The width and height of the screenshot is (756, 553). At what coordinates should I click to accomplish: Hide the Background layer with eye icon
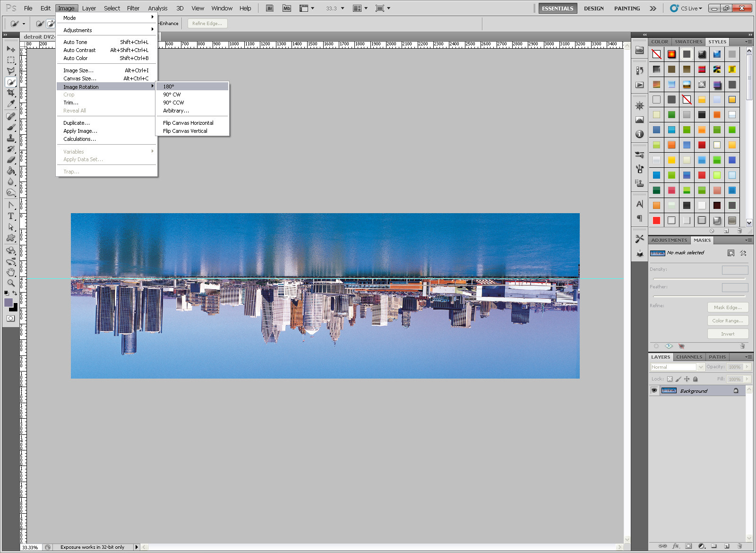[x=654, y=391]
